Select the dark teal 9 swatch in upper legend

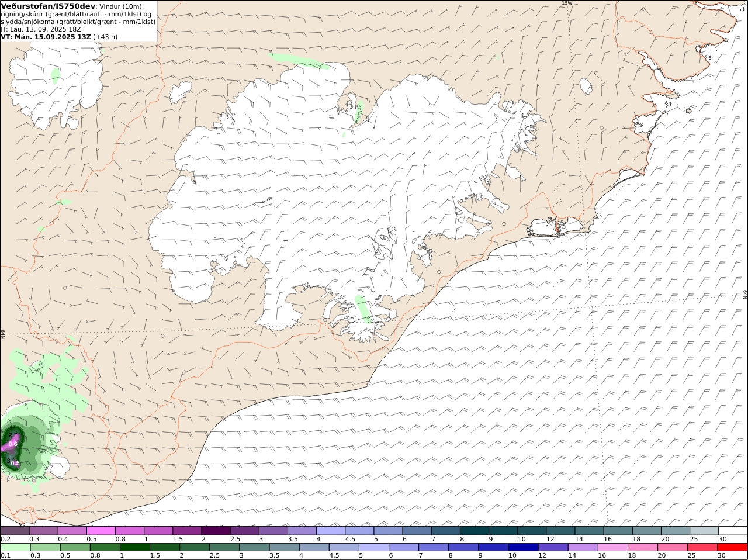pos(503,531)
